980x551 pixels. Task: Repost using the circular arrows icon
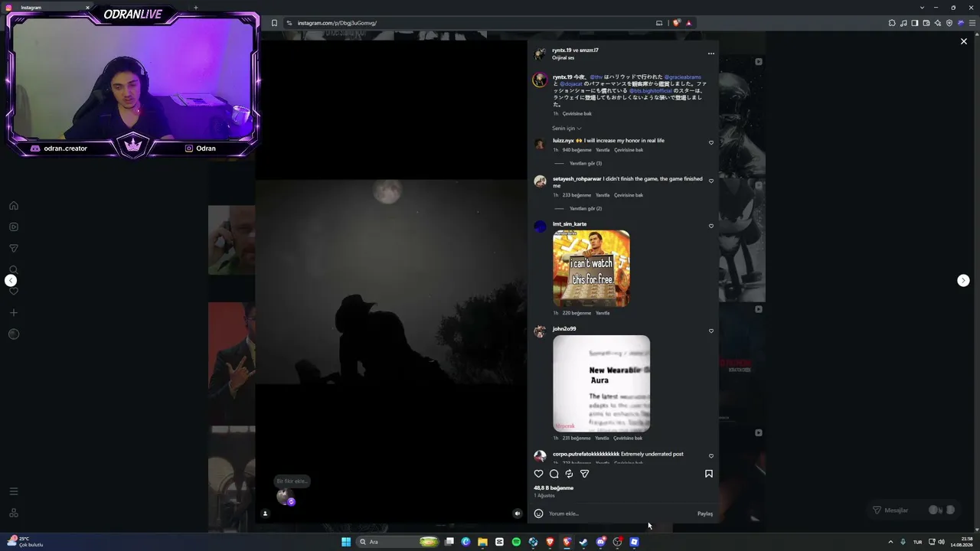(x=569, y=474)
